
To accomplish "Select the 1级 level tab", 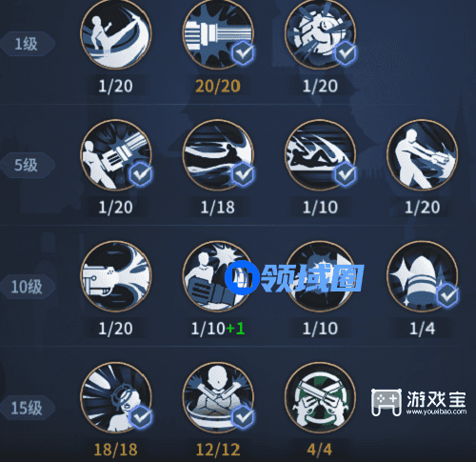I will (28, 44).
